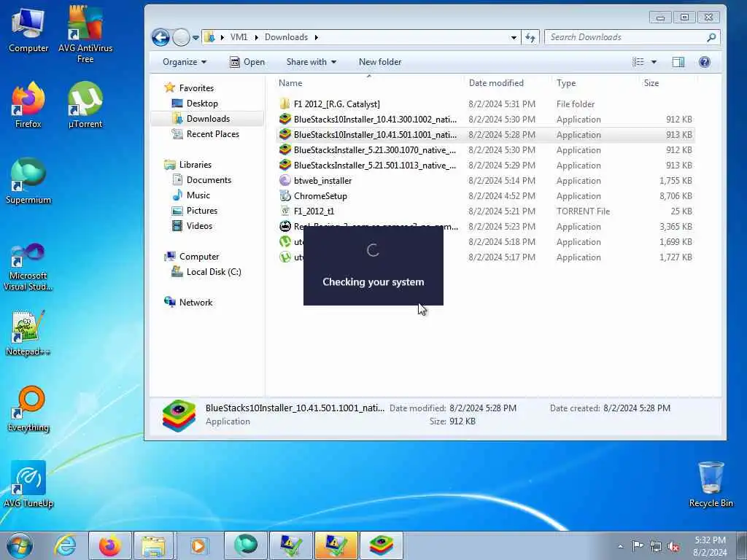Image resolution: width=747 pixels, height=560 pixels.
Task: Open Explorer help question mark
Action: [705, 62]
